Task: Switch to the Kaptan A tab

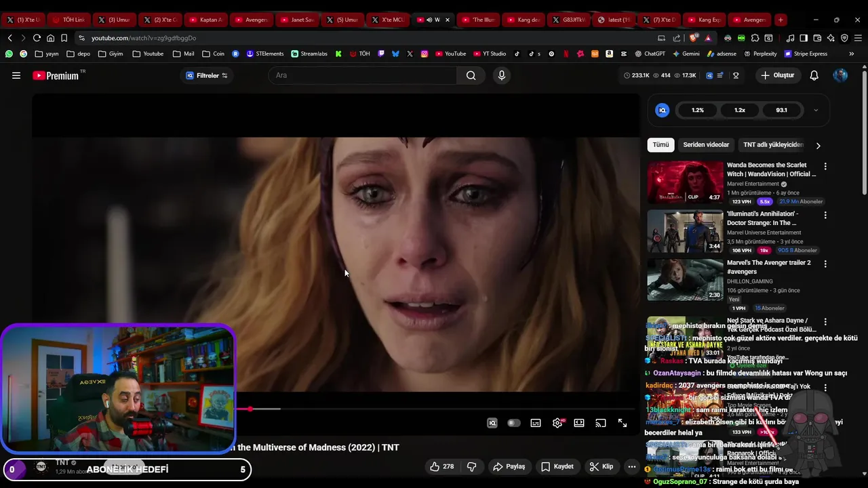Action: [x=205, y=20]
